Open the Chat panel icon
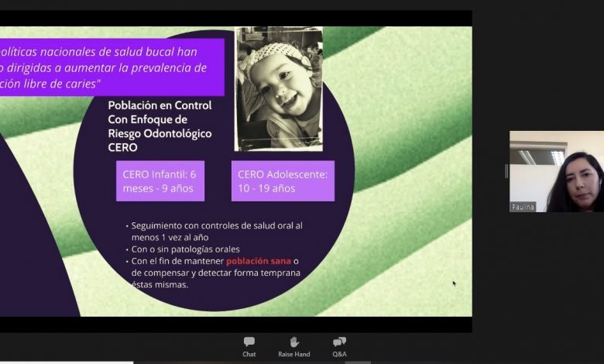Image resolution: width=604 pixels, height=364 pixels. point(249,342)
